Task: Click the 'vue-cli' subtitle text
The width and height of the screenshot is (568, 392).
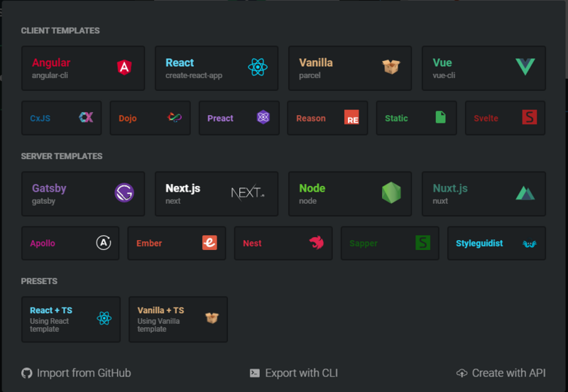Action: pos(444,76)
